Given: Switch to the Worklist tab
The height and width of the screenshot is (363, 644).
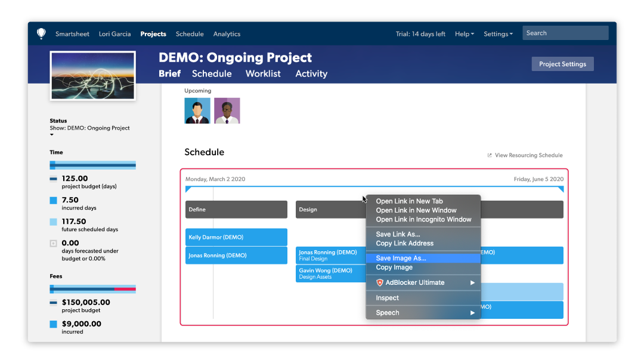Looking at the screenshot, I should [x=263, y=73].
